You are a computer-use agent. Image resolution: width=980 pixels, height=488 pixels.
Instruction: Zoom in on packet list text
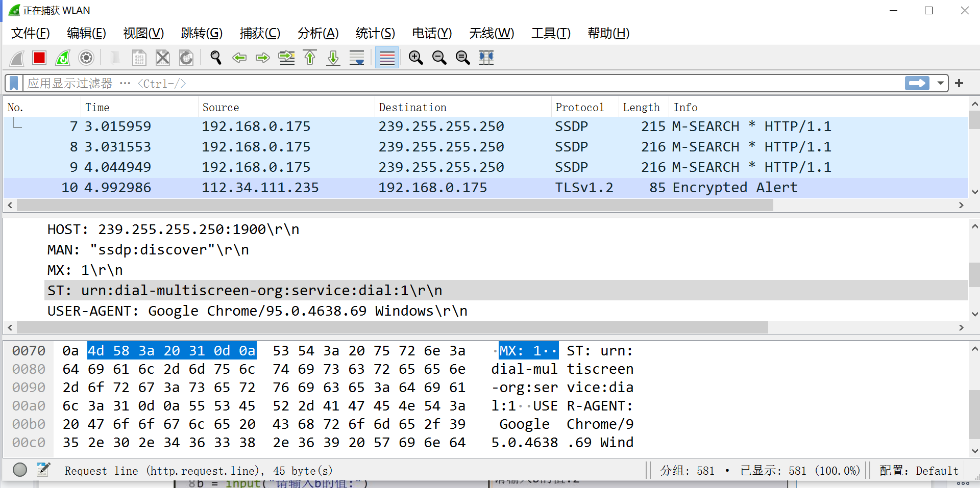click(x=415, y=58)
